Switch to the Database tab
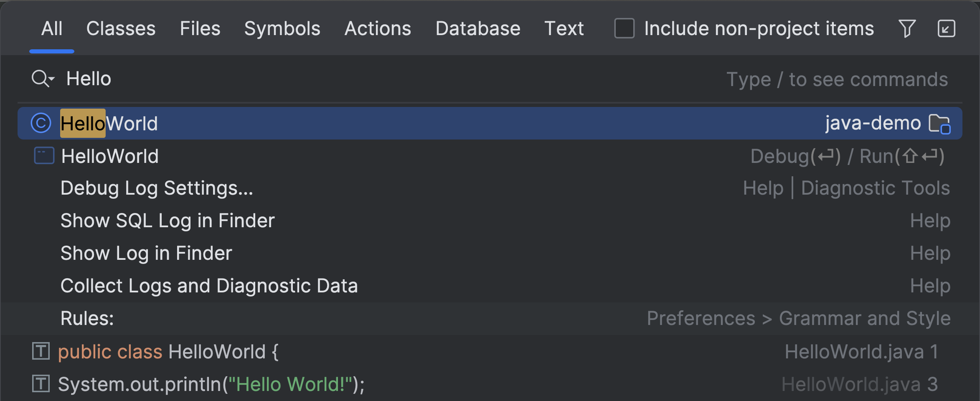This screenshot has height=401, width=980. pos(478,29)
